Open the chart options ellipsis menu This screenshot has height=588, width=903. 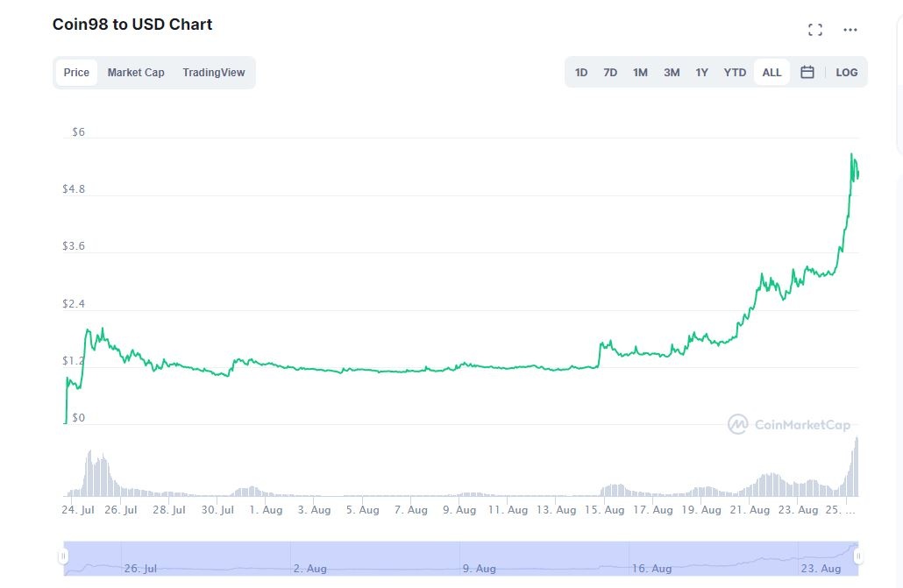coord(850,29)
